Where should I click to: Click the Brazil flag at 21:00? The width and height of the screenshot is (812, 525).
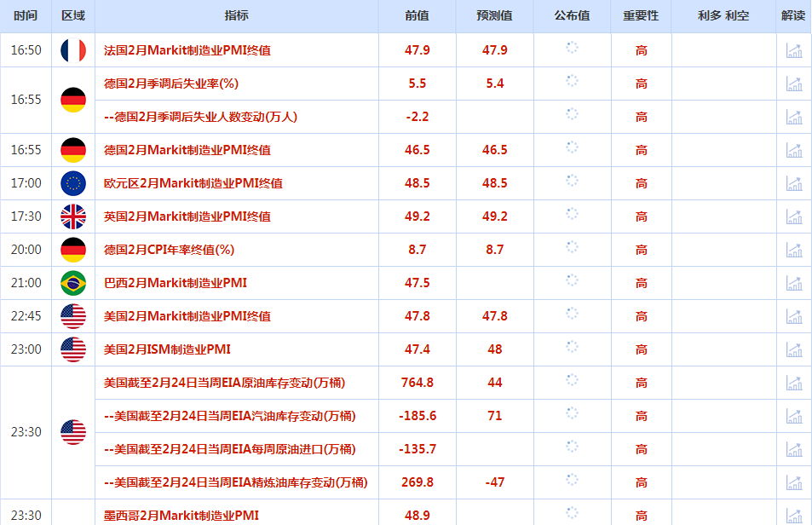click(73, 283)
